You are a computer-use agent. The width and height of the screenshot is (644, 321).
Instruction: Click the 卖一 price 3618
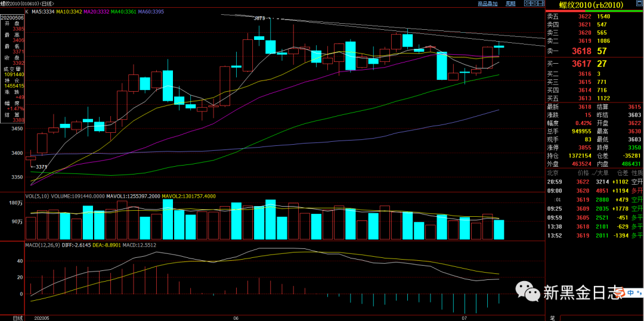click(583, 51)
